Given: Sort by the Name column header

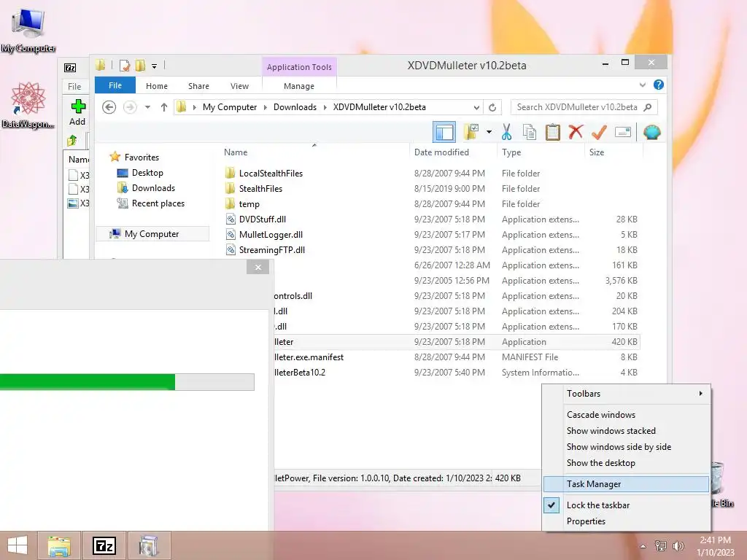Looking at the screenshot, I should coord(236,152).
